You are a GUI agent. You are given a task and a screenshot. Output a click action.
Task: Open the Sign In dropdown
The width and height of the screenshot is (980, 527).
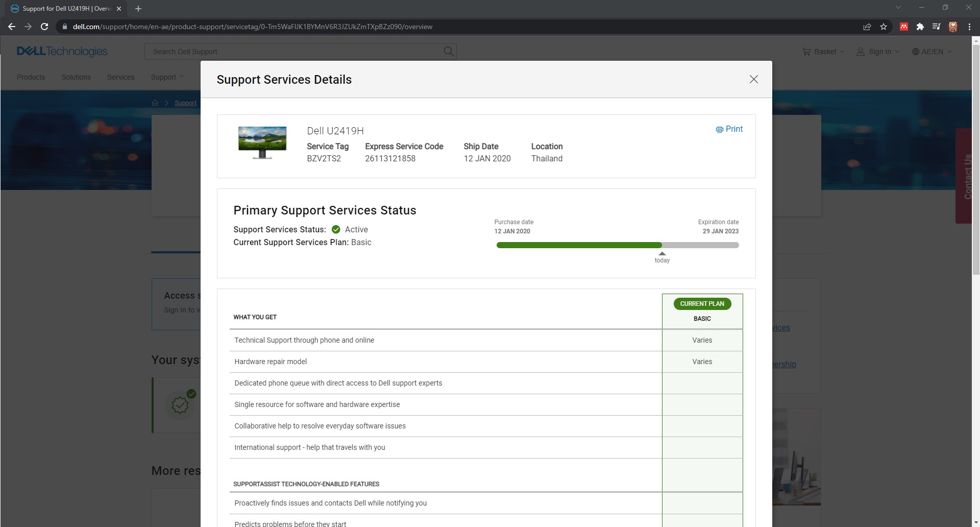coord(878,52)
